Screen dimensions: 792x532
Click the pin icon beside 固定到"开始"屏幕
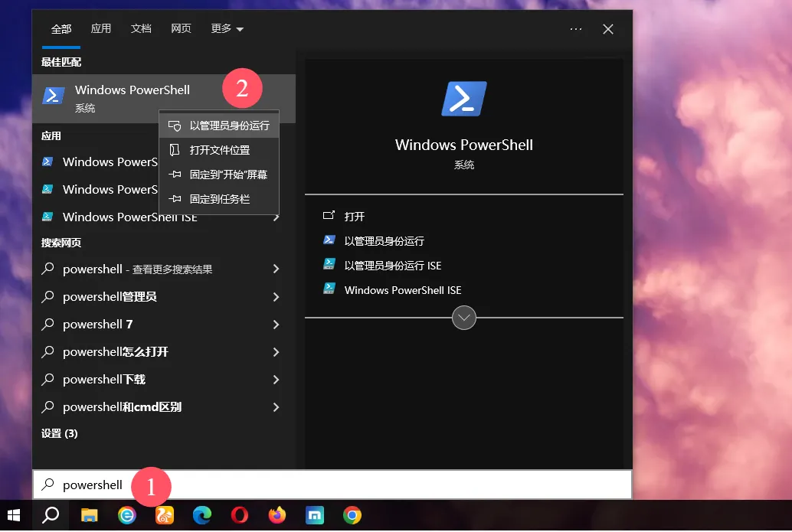coord(175,175)
